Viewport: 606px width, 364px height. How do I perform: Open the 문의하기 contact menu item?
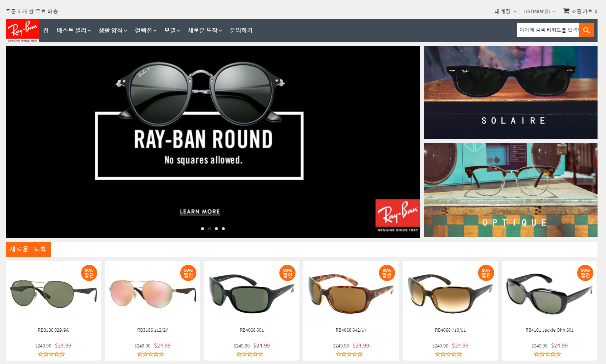[x=241, y=30]
